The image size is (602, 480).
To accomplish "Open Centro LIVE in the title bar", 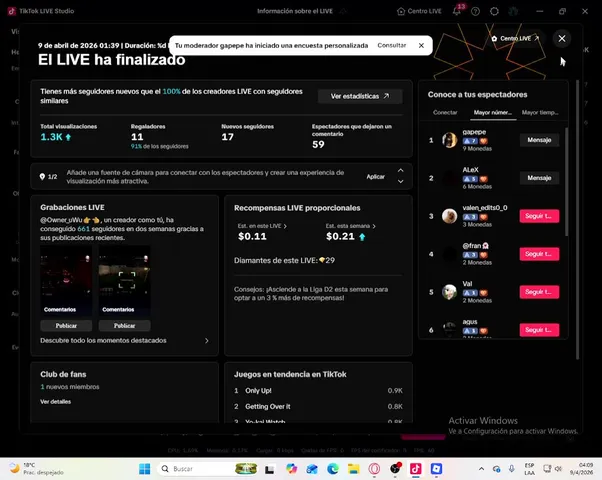I will click(419, 11).
